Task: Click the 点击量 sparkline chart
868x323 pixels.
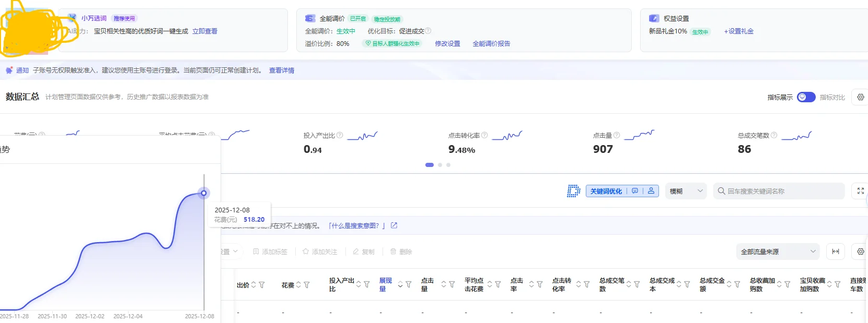Action: (639, 135)
